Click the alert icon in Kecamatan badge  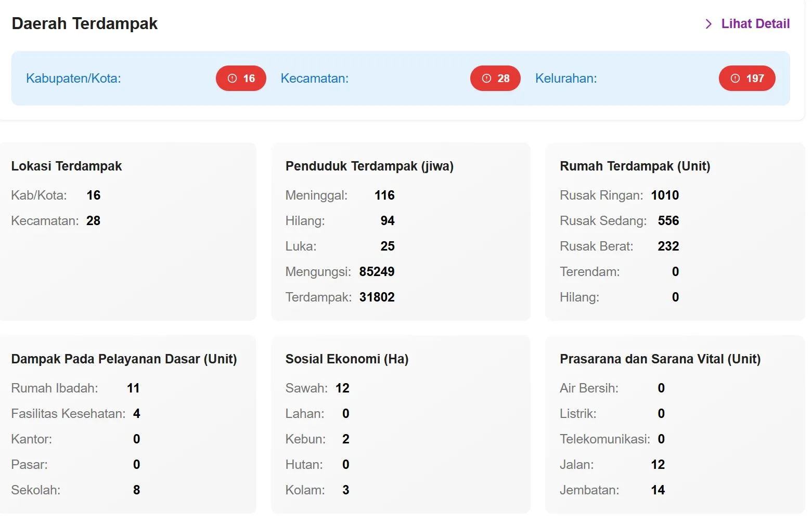coord(486,78)
